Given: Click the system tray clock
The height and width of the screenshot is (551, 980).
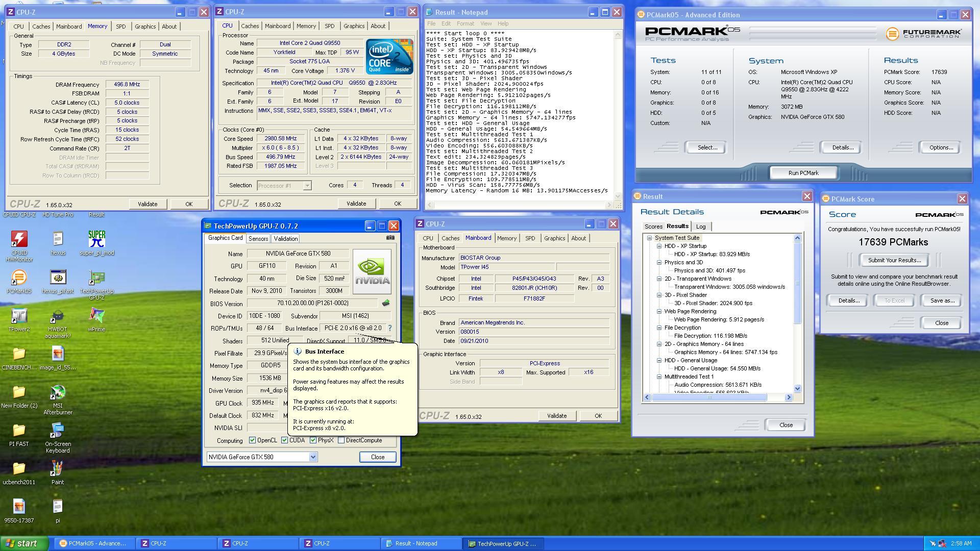Looking at the screenshot, I should click(961, 544).
